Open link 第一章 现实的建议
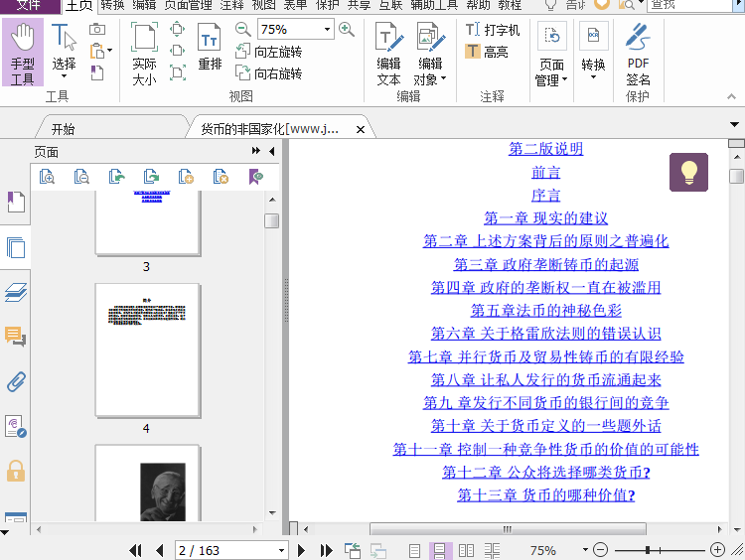The width and height of the screenshot is (745, 560). [545, 218]
